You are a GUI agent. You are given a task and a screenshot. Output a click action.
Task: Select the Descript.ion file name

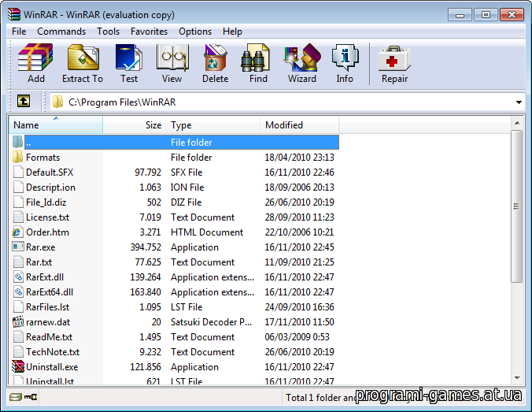coord(50,187)
